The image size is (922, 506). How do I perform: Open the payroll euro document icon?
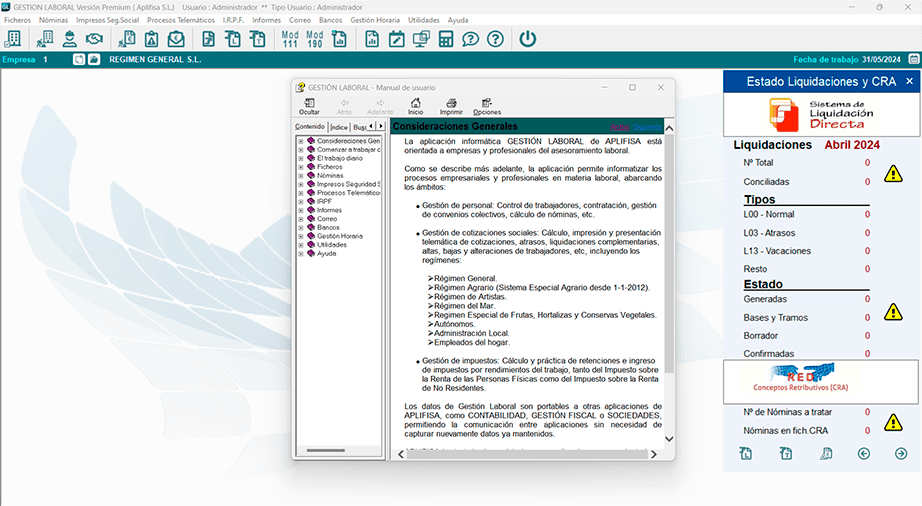(x=126, y=39)
